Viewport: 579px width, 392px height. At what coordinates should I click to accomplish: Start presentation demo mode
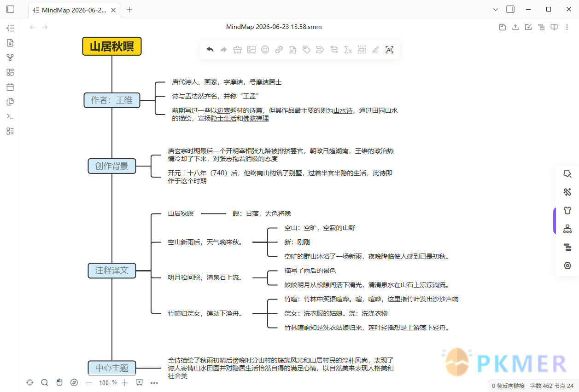140,382
